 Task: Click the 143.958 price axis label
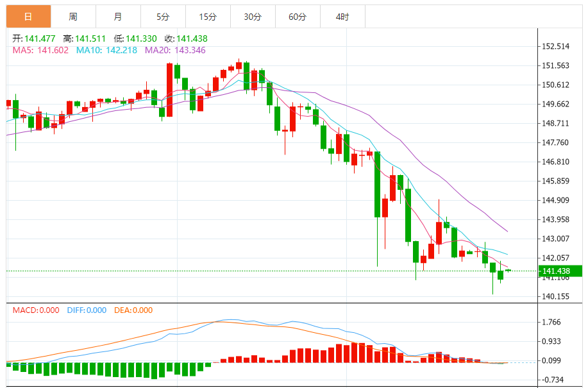point(556,219)
